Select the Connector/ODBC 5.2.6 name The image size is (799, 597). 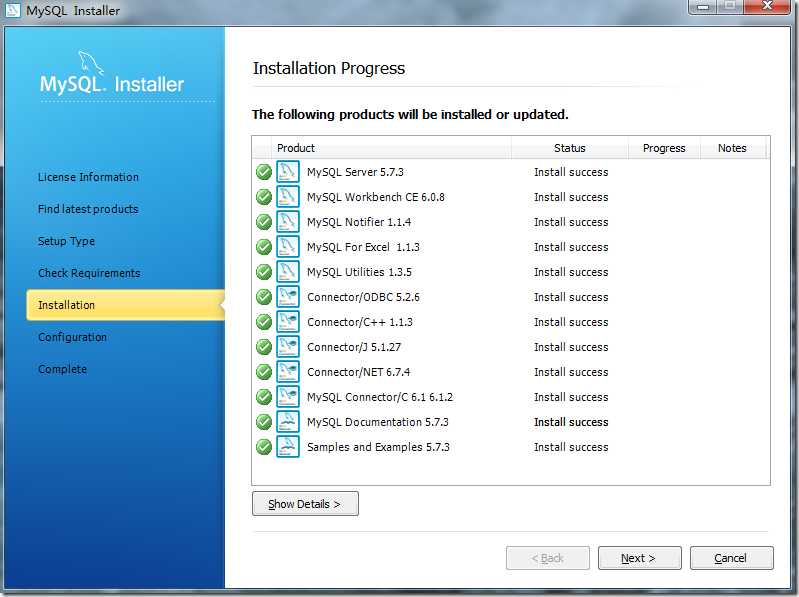[363, 297]
